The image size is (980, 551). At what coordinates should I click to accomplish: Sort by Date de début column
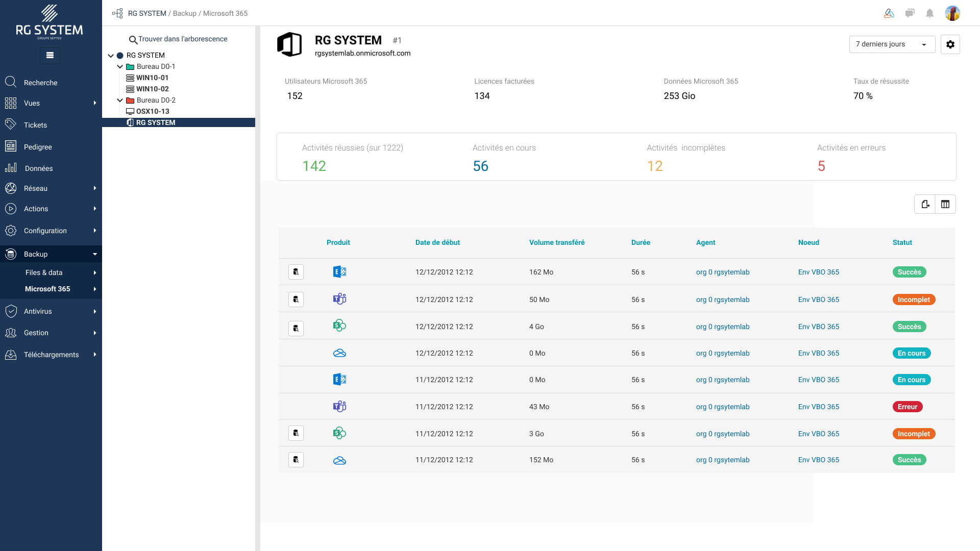[437, 242]
